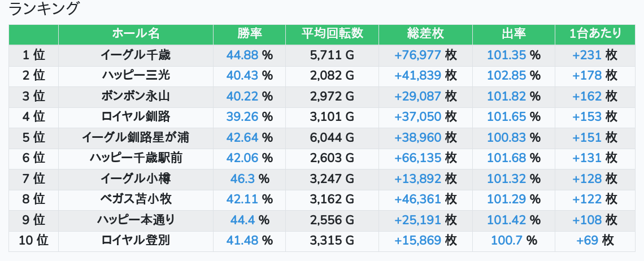Click the +76,977 total difference value
The width and height of the screenshot is (644, 261).
click(x=417, y=55)
